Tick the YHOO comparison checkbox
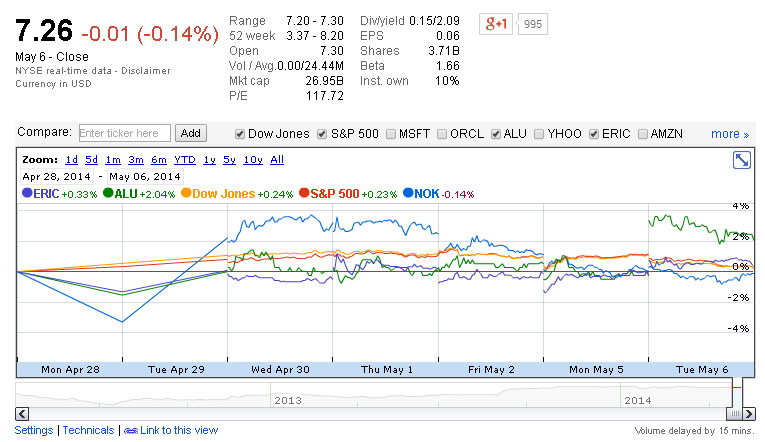The height and width of the screenshot is (442, 765). pyautogui.click(x=539, y=134)
